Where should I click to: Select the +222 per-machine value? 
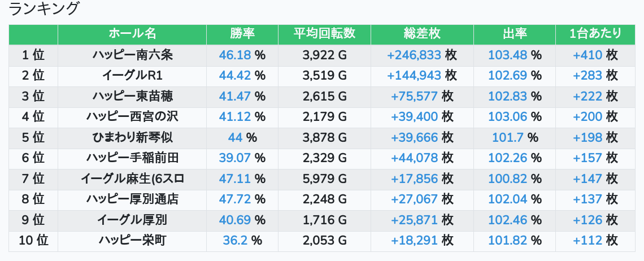tap(588, 96)
